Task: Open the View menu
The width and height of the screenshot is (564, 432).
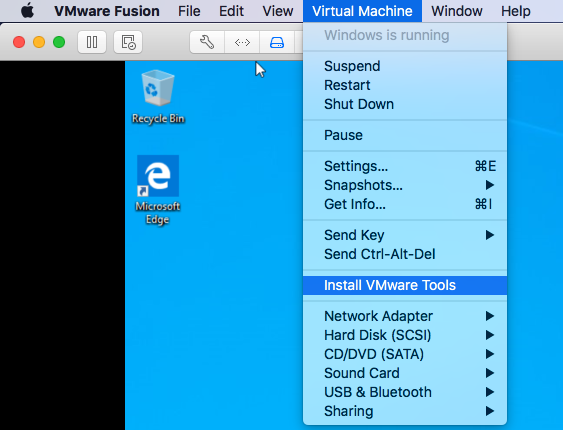Action: pyautogui.click(x=278, y=11)
